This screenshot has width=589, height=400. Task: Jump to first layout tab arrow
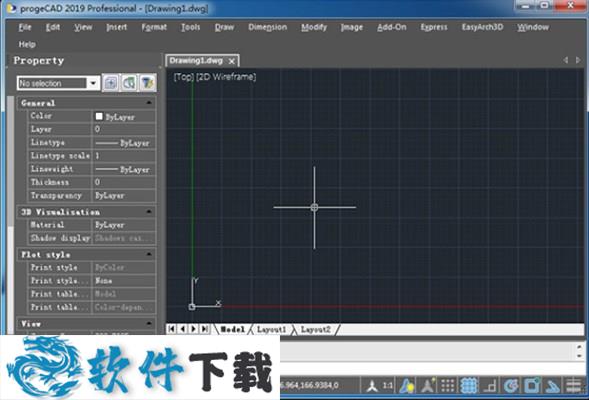(172, 329)
